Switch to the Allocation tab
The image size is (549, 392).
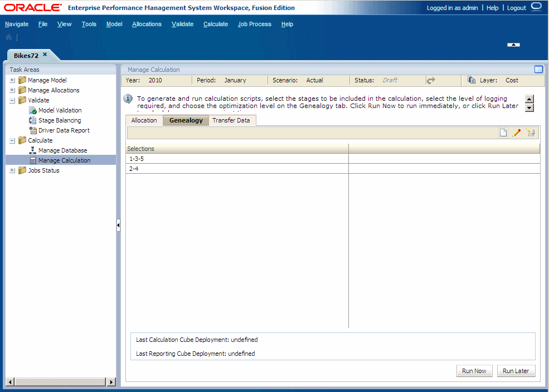[144, 120]
